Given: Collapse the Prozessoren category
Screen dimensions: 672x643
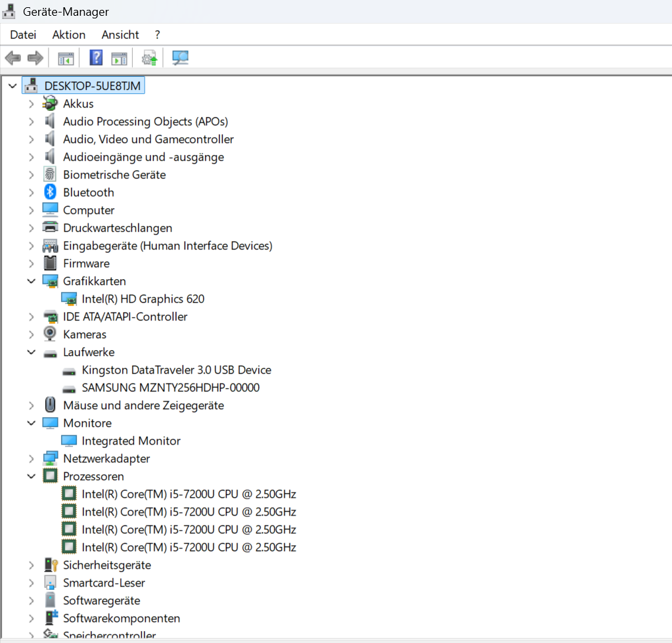Looking at the screenshot, I should (x=32, y=476).
